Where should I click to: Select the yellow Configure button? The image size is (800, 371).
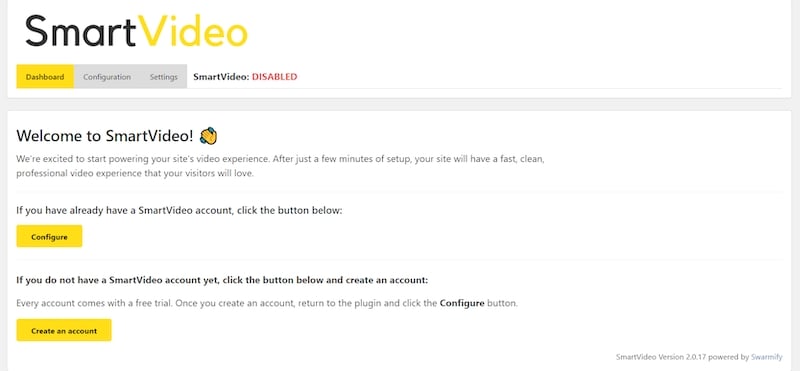click(49, 236)
